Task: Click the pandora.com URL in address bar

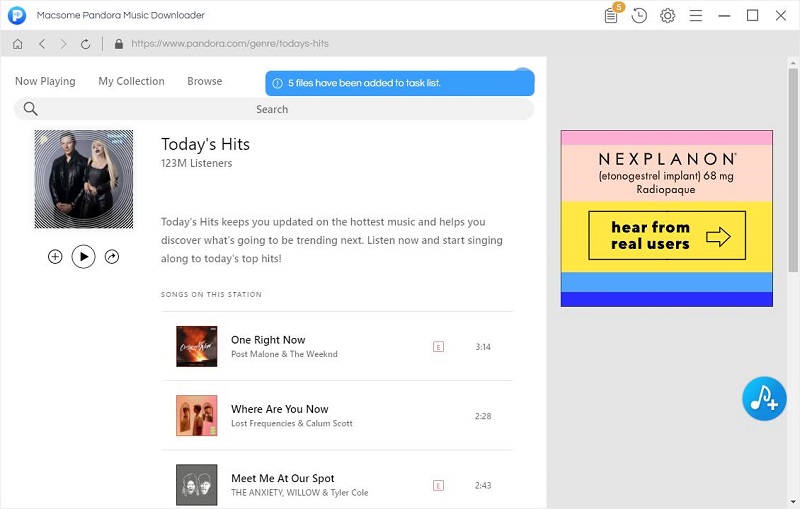Action: (230, 44)
